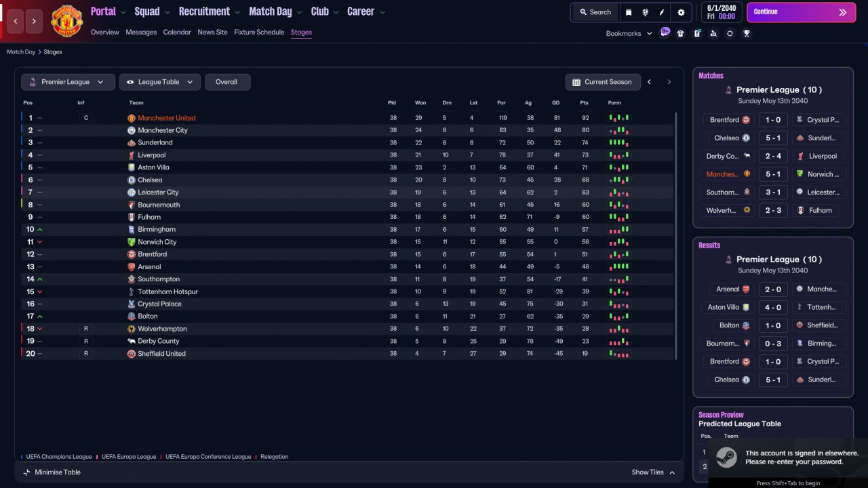
Task: Click the shirt shortcut icon
Action: pos(681,33)
